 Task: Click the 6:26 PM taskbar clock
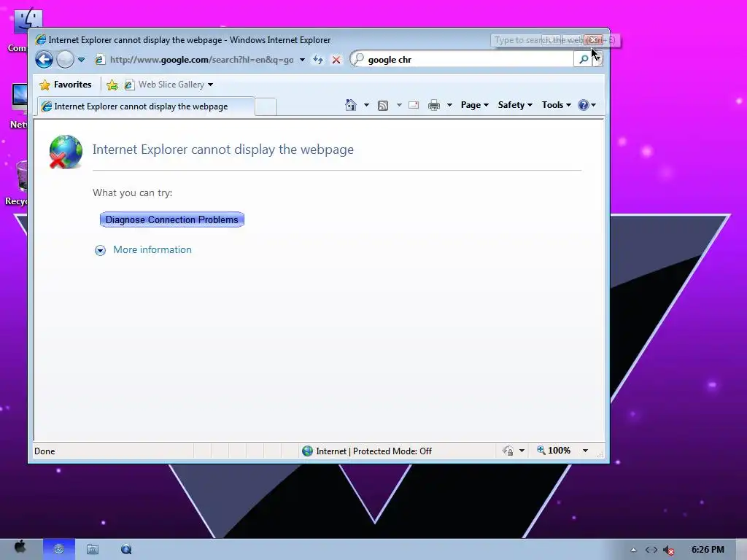tap(708, 550)
